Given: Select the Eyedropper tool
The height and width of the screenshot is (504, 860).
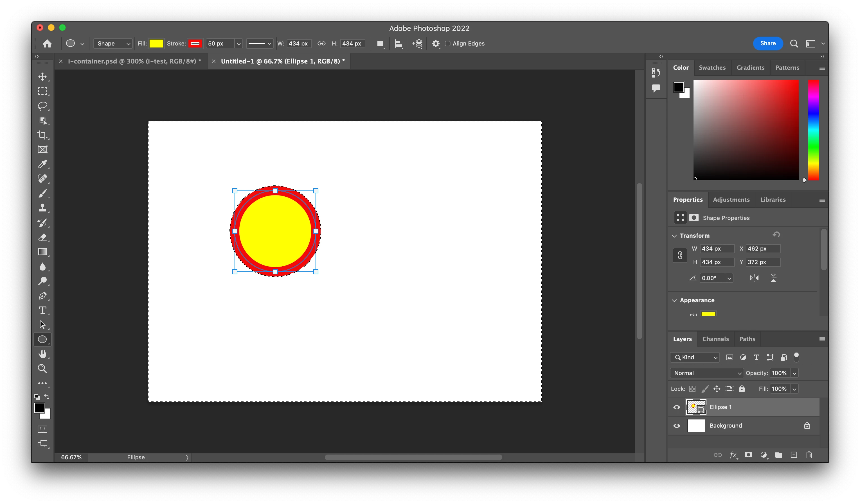Looking at the screenshot, I should pyautogui.click(x=43, y=164).
